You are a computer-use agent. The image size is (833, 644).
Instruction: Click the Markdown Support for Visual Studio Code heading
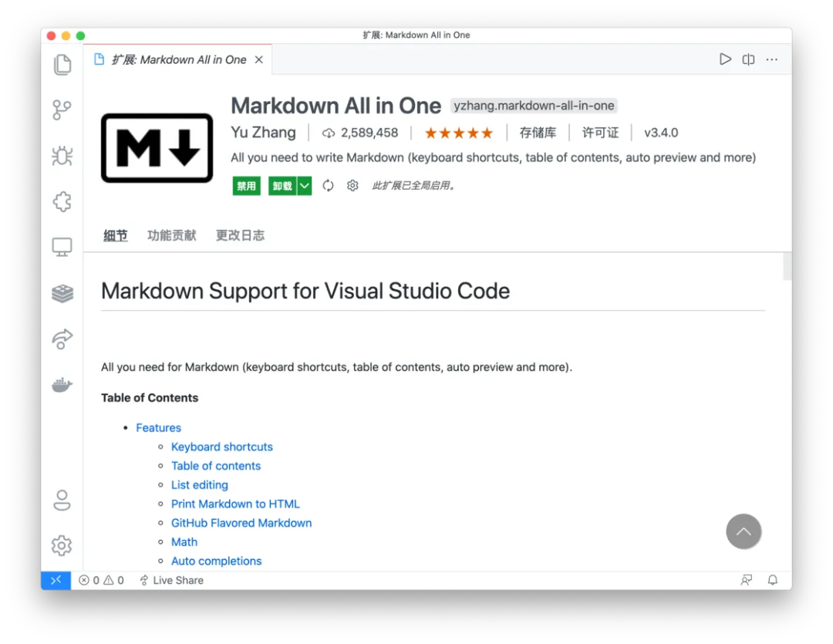point(305,292)
